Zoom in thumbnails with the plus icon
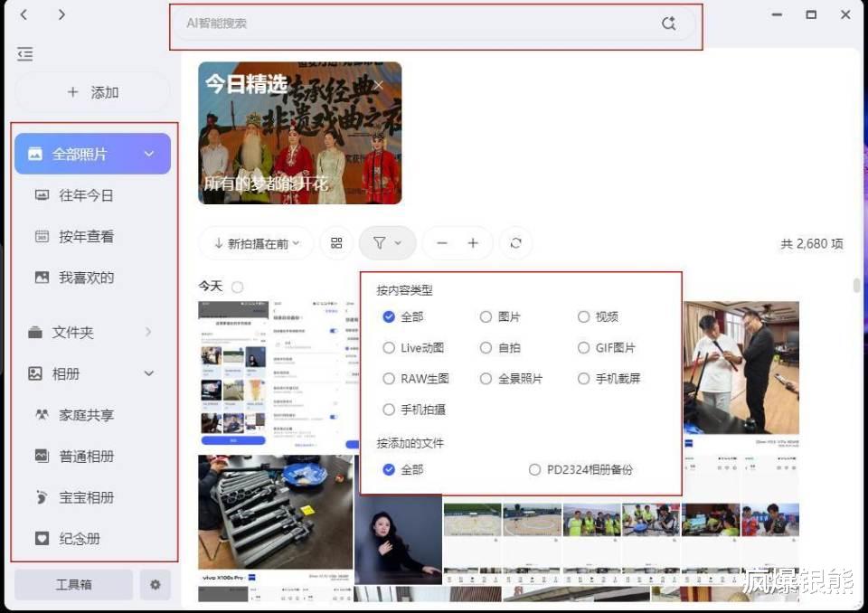Screen dimensions: 868x613 coord(473,243)
